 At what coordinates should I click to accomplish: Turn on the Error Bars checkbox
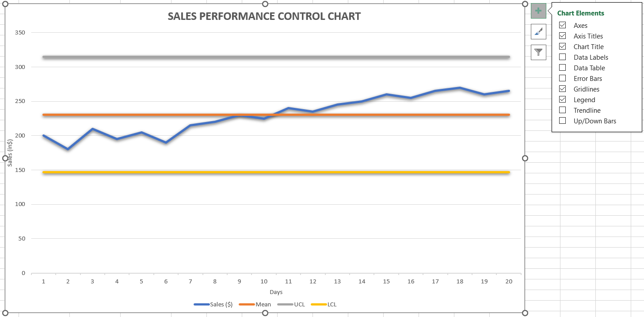tap(563, 78)
